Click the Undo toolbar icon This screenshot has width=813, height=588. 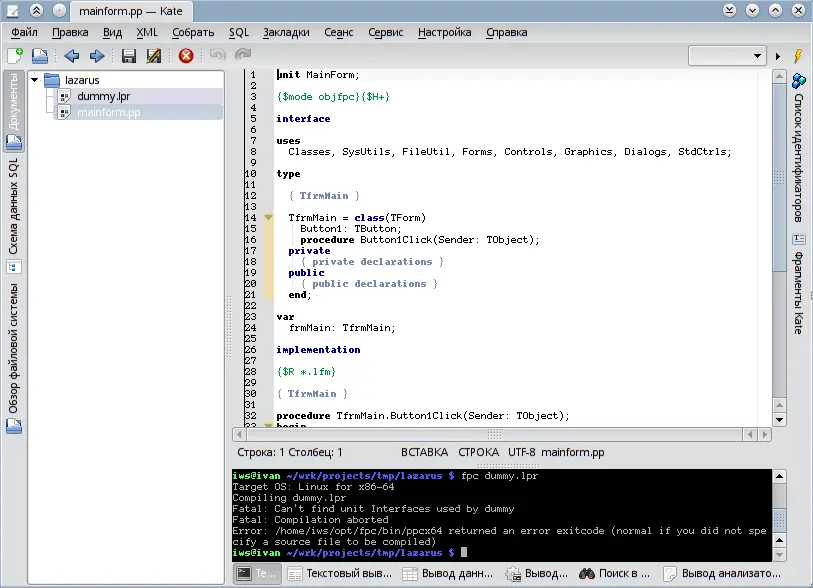[x=218, y=54]
